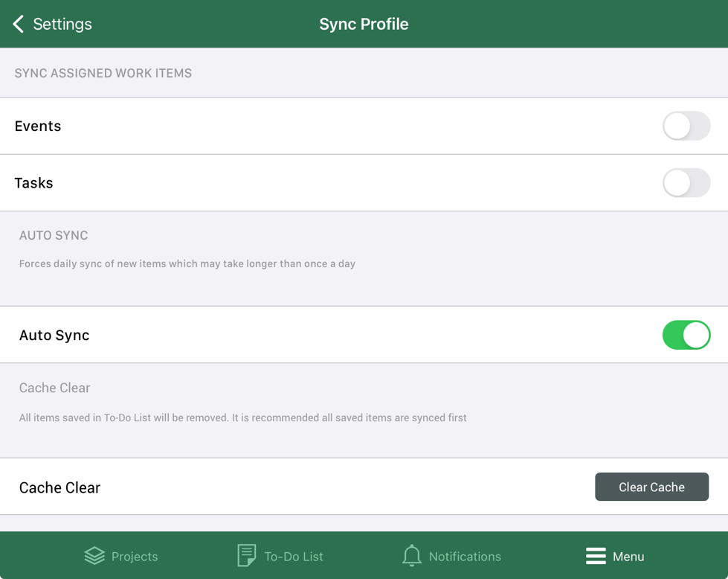Open the Projects layers icon
Screen dimensions: 728x579
(94, 556)
